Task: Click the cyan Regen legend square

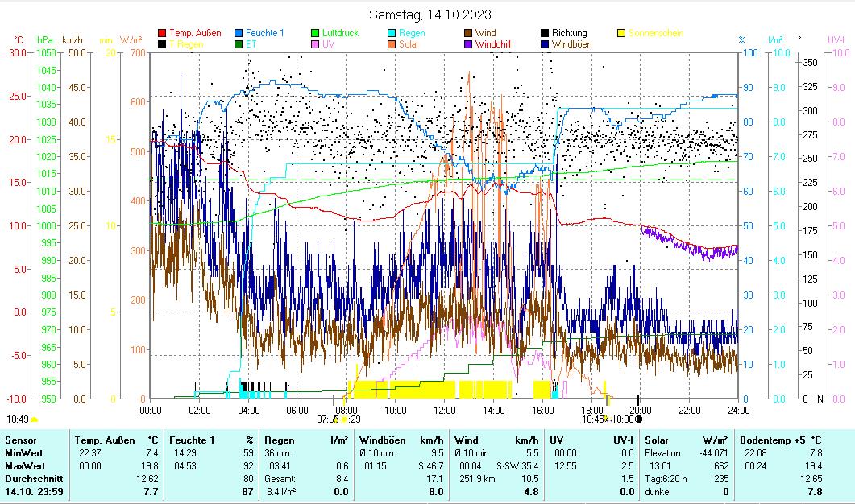Action: pos(392,34)
